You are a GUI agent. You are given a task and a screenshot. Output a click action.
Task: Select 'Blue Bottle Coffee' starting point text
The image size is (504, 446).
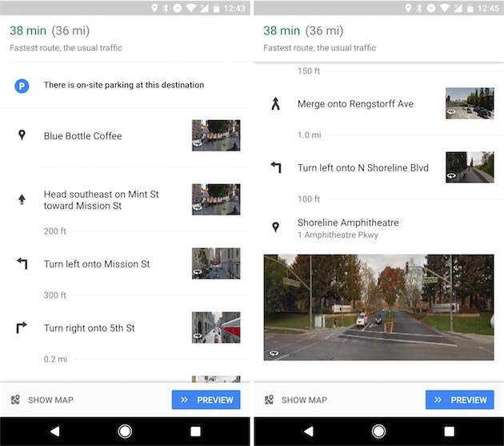83,136
